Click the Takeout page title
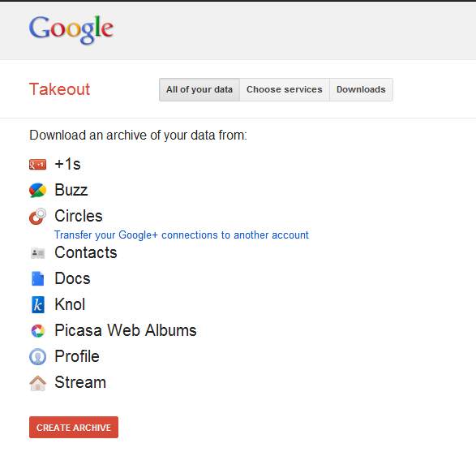476x465 pixels. click(x=59, y=89)
